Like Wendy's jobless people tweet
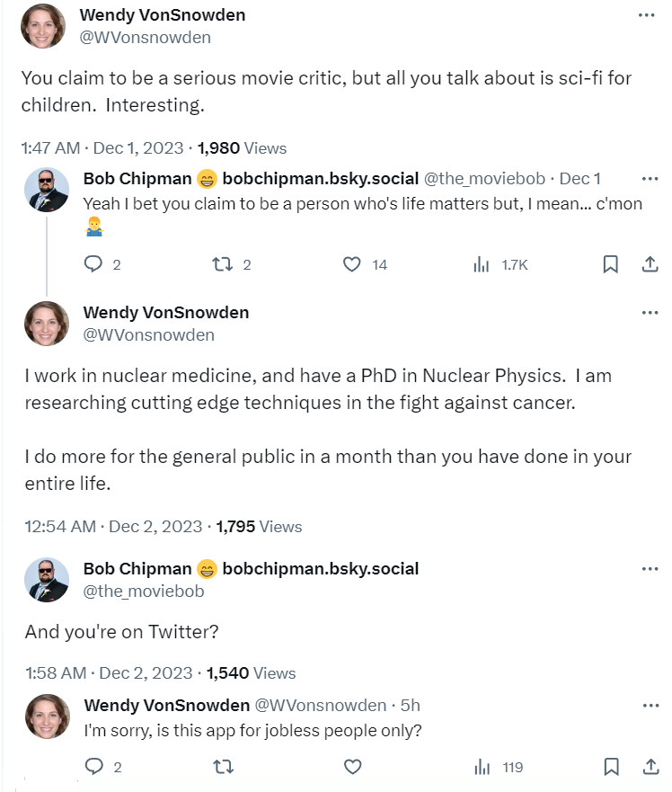 point(353,767)
